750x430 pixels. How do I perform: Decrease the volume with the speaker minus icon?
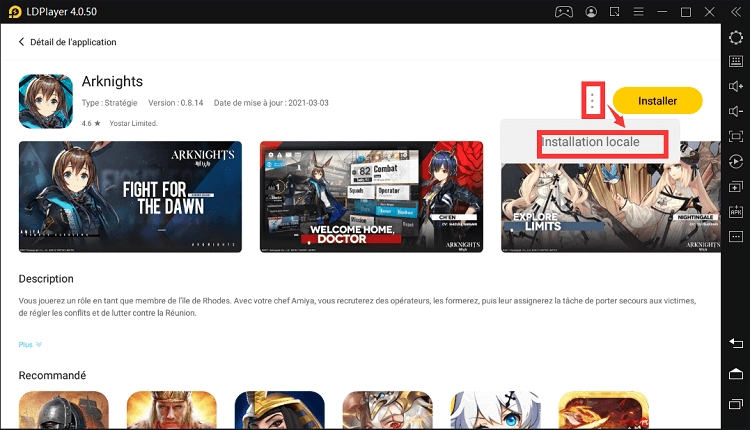[x=736, y=111]
